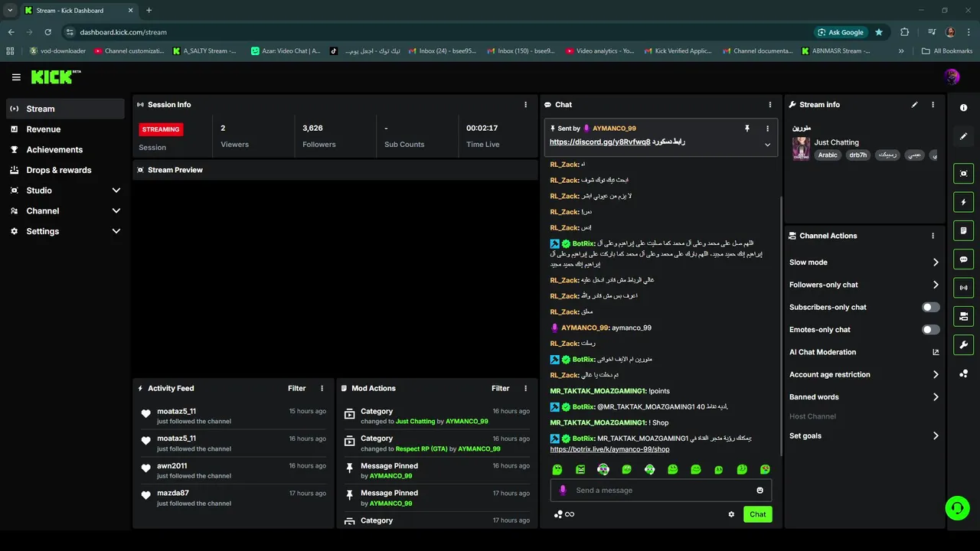
Task: Open the profile avatar menu
Action: 952,77
